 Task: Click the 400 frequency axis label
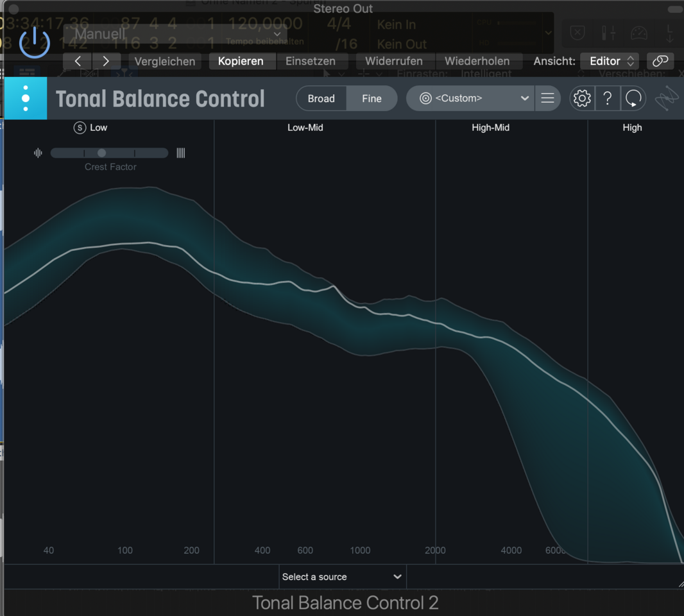(262, 551)
